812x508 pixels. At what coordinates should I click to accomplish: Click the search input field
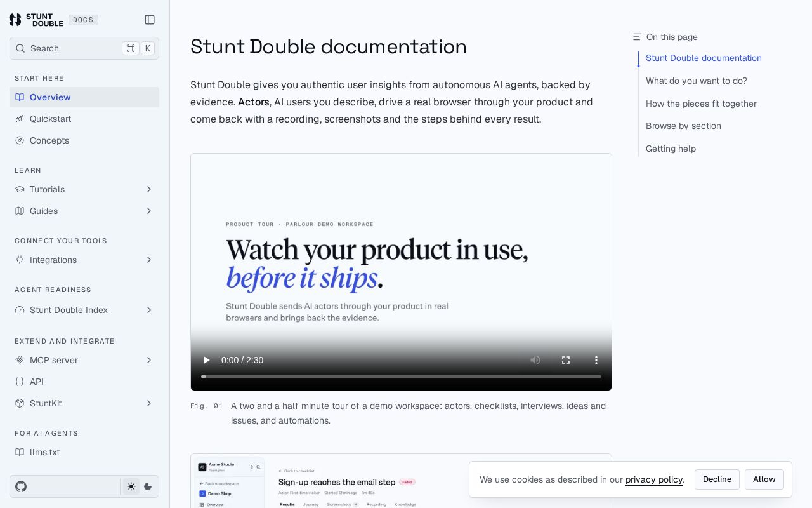pos(84,48)
